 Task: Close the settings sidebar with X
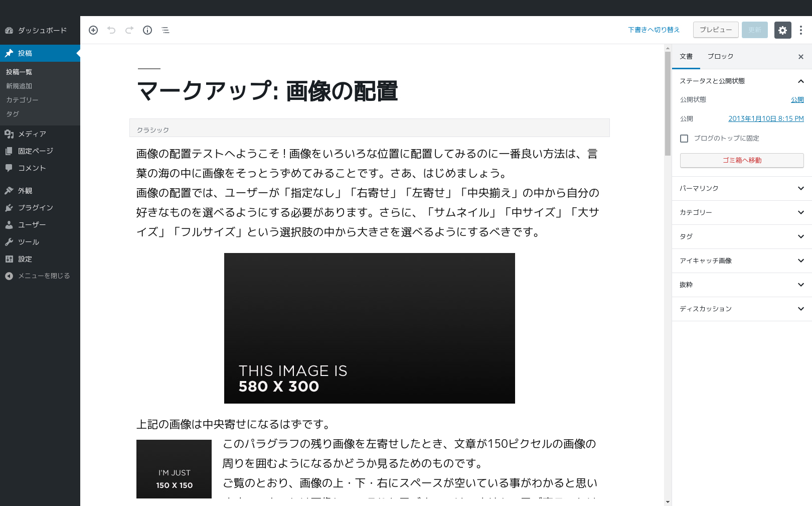801,57
